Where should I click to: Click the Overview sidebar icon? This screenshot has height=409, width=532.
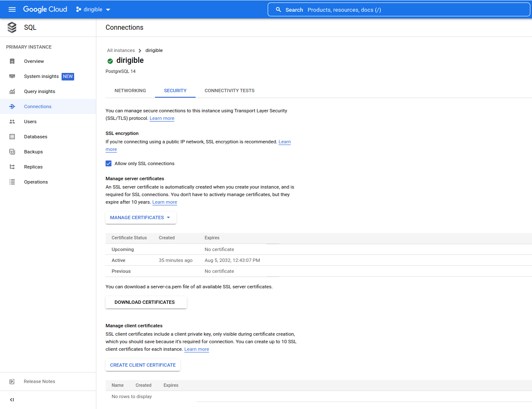(x=12, y=61)
